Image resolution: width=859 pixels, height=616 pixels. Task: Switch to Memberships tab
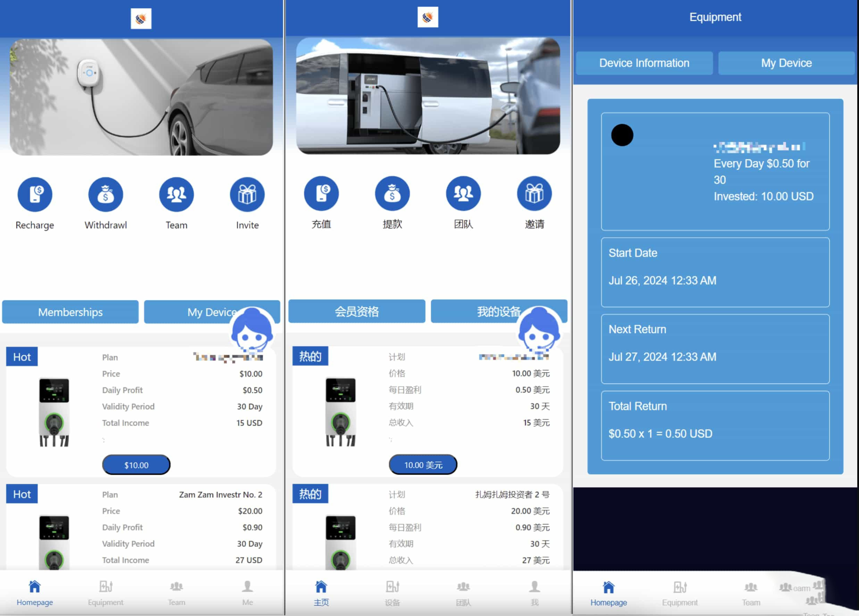[x=70, y=312]
